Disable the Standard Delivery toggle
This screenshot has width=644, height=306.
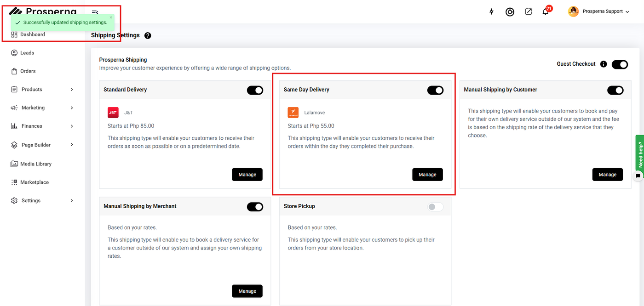tap(255, 90)
